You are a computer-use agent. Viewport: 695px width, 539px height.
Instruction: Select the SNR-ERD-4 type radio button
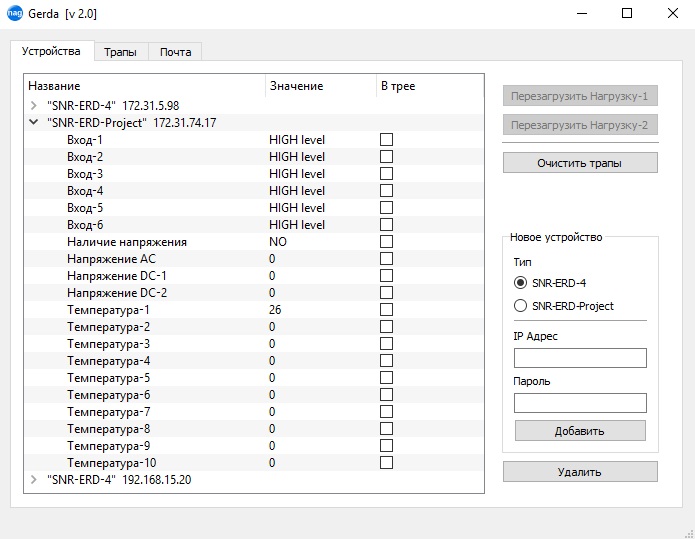point(520,283)
